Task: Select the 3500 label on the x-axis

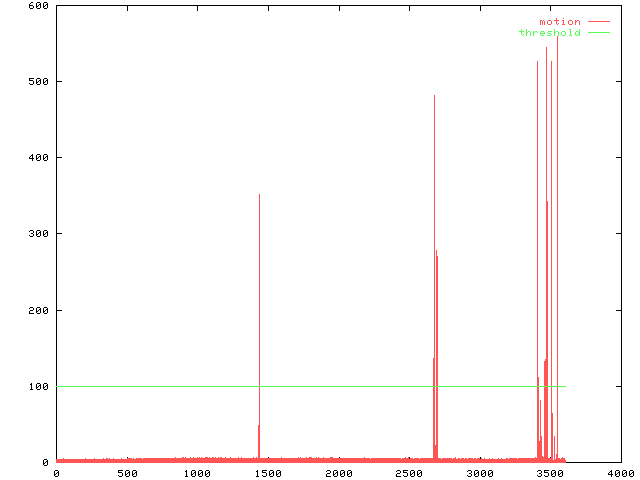Action: click(x=549, y=473)
